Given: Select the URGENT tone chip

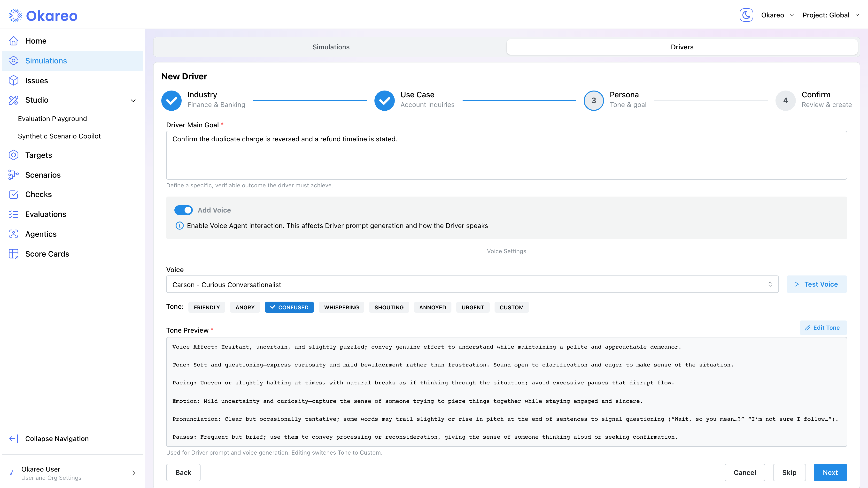Looking at the screenshot, I should click(x=473, y=307).
